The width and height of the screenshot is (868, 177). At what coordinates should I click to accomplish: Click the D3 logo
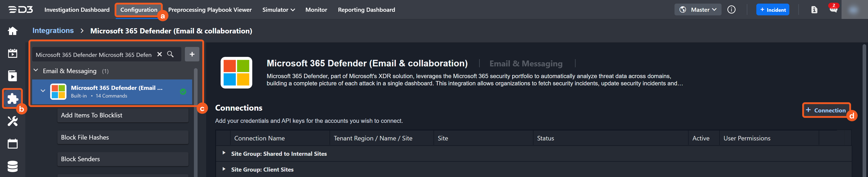21,10
